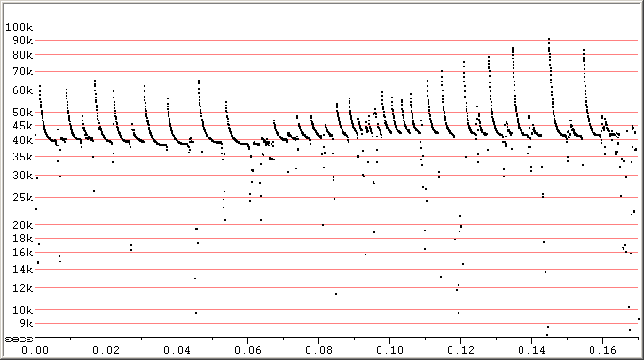This screenshot has height=360, width=644.
Task: Click the 0.16 time axis label
Action: pyautogui.click(x=603, y=350)
